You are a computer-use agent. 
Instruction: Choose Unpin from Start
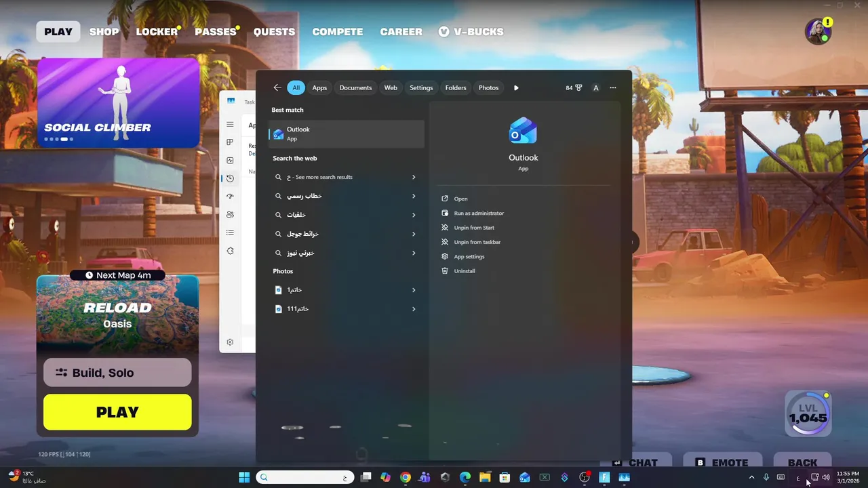[x=467, y=228]
